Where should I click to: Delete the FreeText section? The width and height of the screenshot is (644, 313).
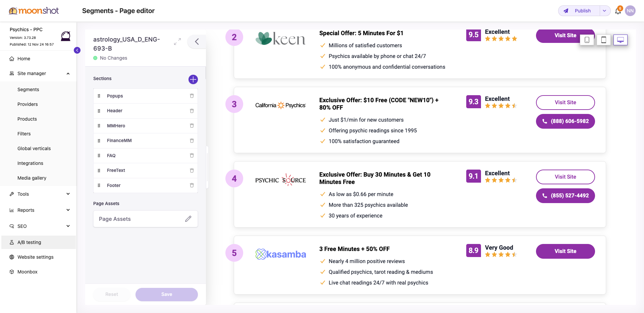coord(192,171)
